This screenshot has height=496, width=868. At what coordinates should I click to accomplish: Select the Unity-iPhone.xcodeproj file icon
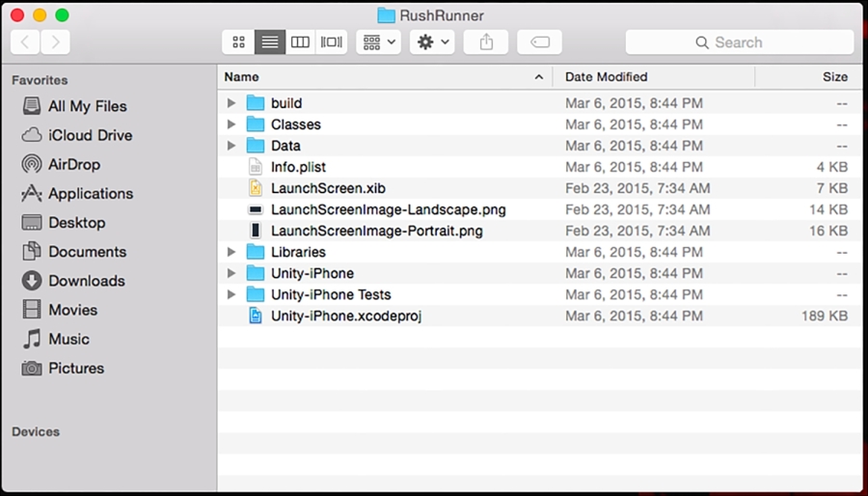click(x=256, y=317)
